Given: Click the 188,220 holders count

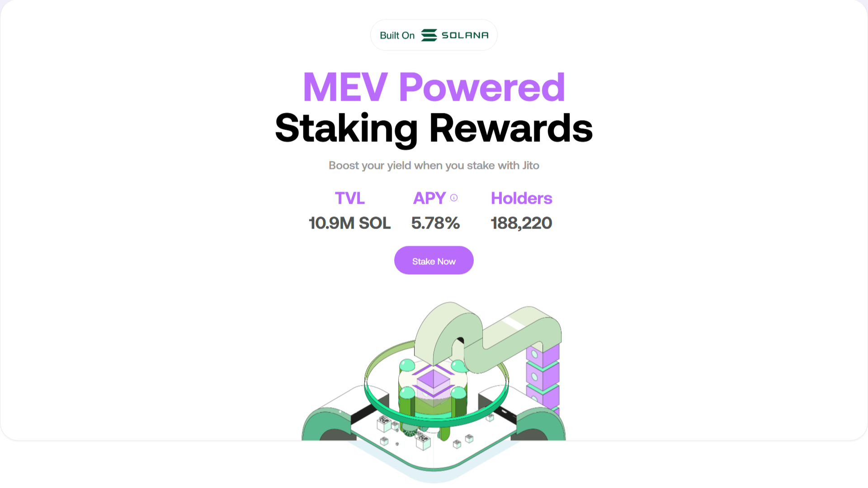Looking at the screenshot, I should tap(521, 223).
